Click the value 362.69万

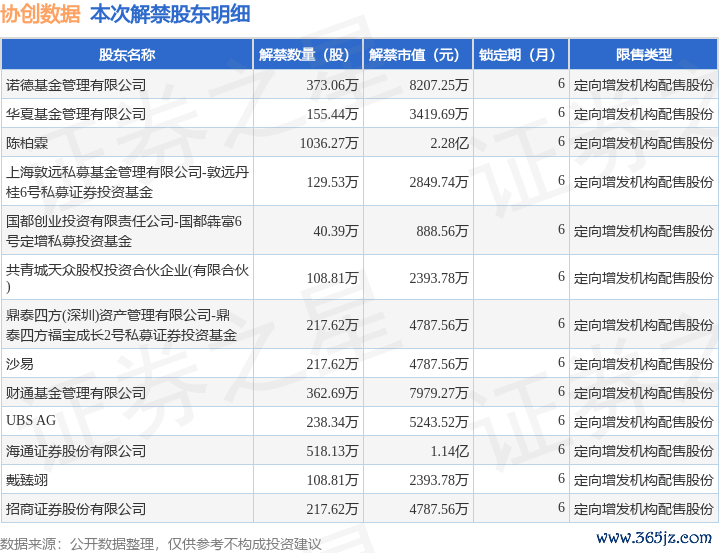[x=332, y=393]
